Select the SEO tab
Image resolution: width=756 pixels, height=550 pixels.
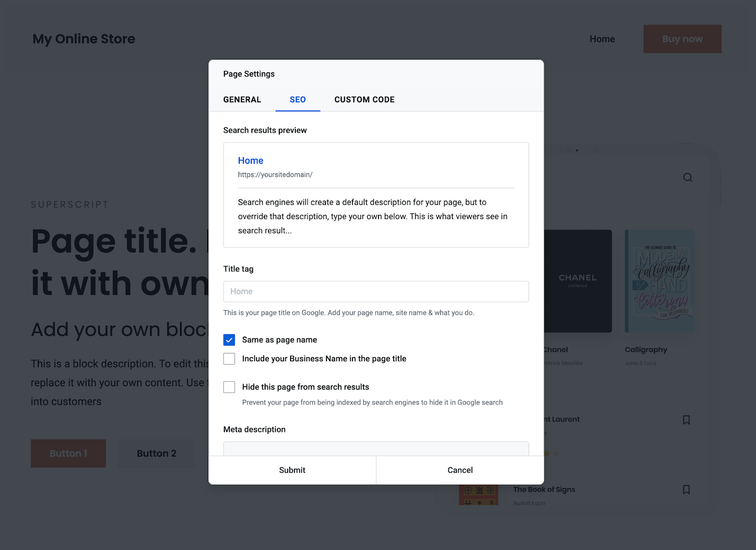click(x=298, y=100)
